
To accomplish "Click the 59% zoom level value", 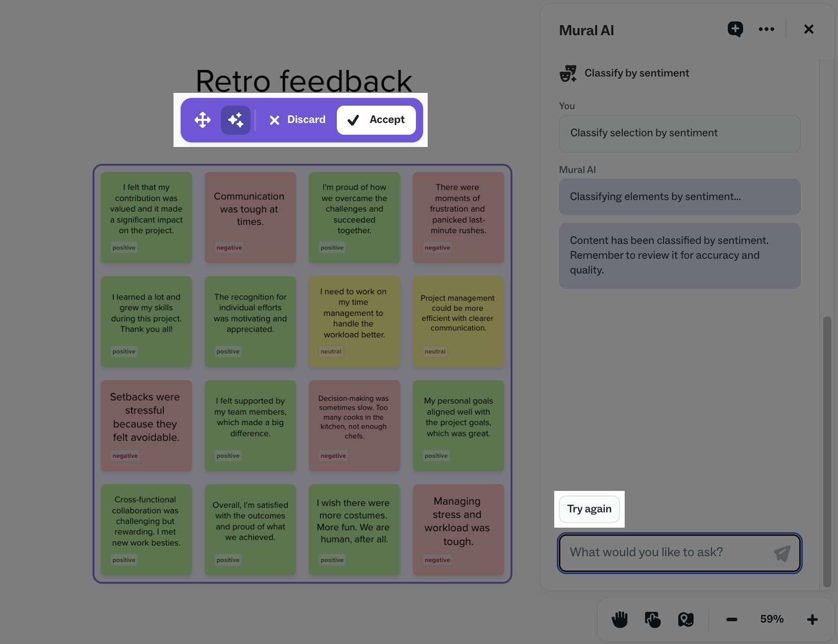I will coord(772,620).
